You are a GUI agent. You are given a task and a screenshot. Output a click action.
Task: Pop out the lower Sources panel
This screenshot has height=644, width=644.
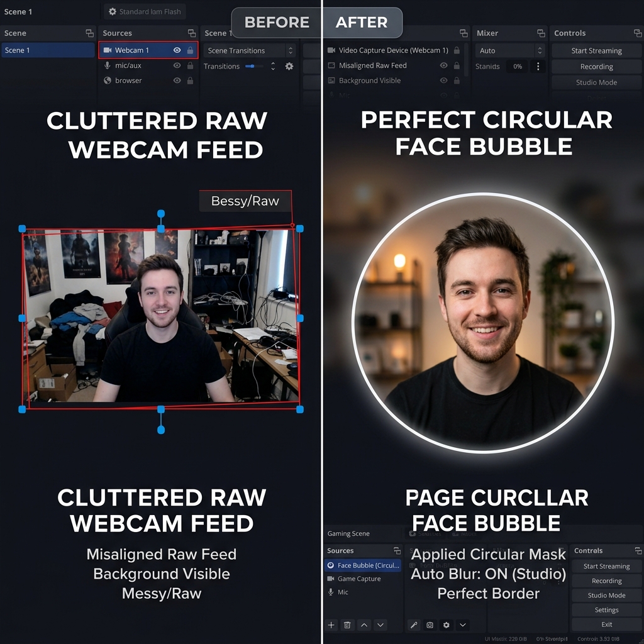click(397, 550)
